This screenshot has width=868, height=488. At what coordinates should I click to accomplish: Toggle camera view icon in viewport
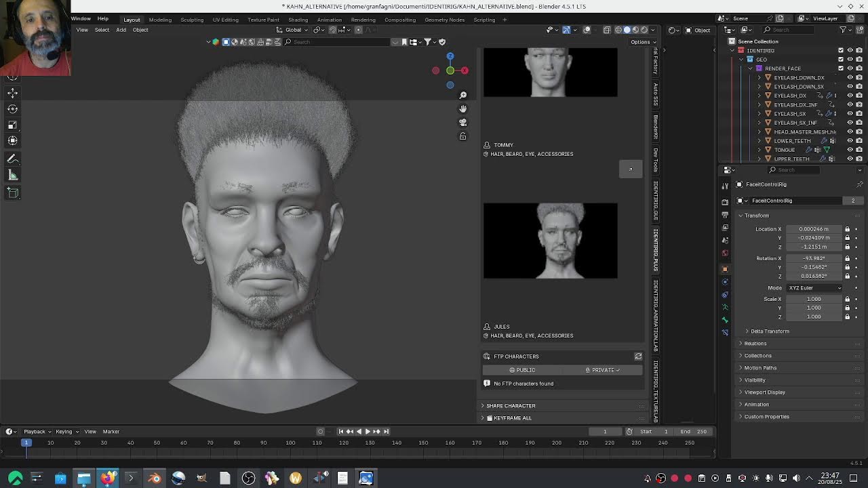point(463,123)
